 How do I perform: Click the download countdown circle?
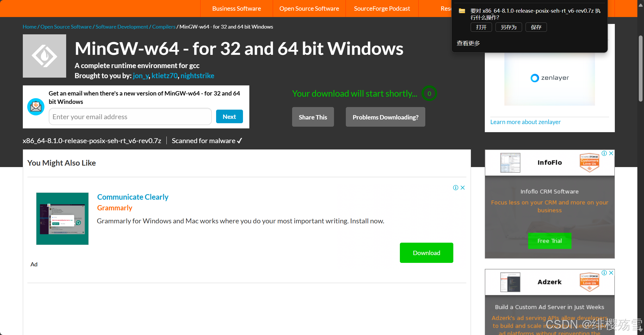click(x=429, y=93)
